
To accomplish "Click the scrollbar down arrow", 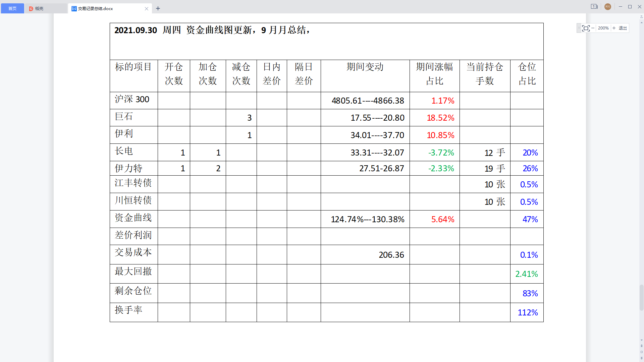I will coord(642,340).
